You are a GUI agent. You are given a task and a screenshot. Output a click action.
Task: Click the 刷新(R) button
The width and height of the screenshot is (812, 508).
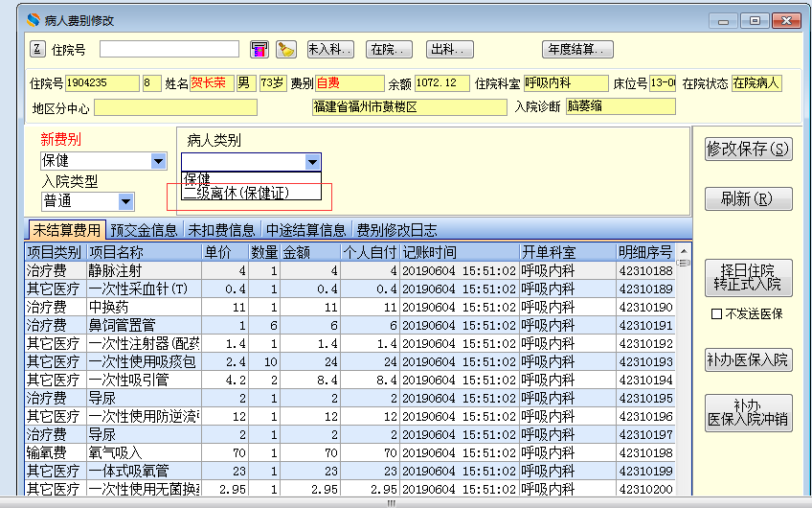point(748,198)
